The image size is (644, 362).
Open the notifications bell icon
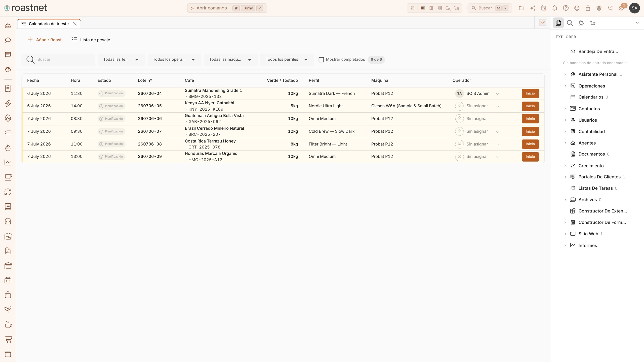(555, 8)
